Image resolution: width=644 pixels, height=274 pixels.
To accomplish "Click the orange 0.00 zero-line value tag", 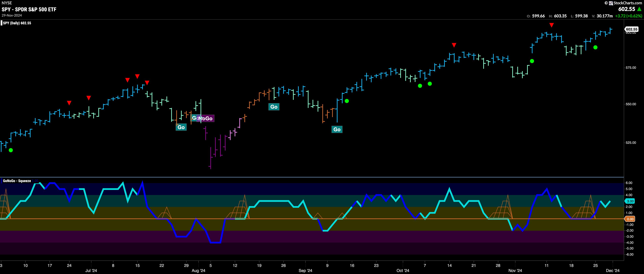I will click(630, 219).
